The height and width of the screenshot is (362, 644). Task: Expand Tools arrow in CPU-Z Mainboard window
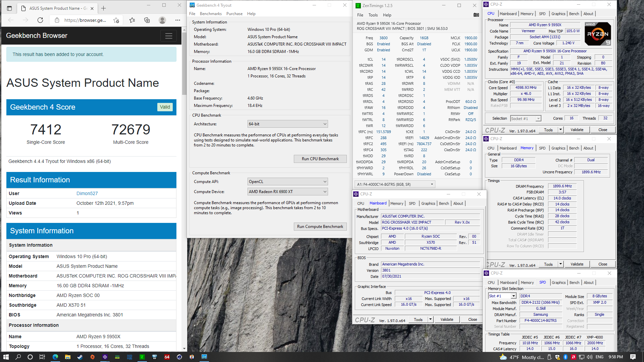point(430,319)
